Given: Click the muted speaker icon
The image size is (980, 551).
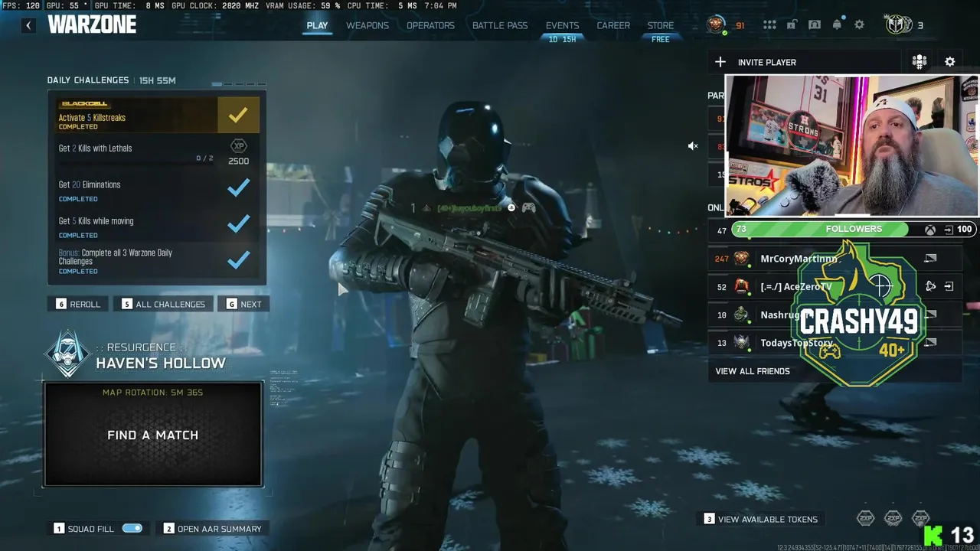Looking at the screenshot, I should pyautogui.click(x=693, y=146).
